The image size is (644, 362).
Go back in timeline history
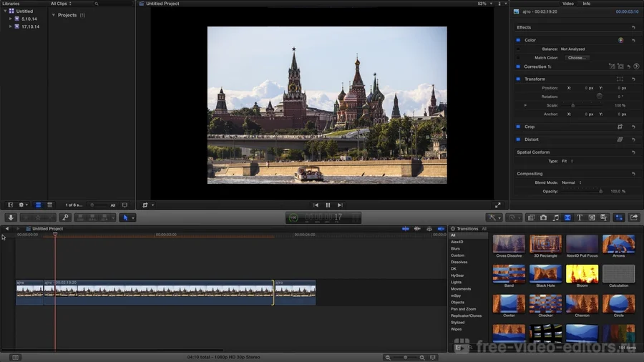pyautogui.click(x=7, y=229)
